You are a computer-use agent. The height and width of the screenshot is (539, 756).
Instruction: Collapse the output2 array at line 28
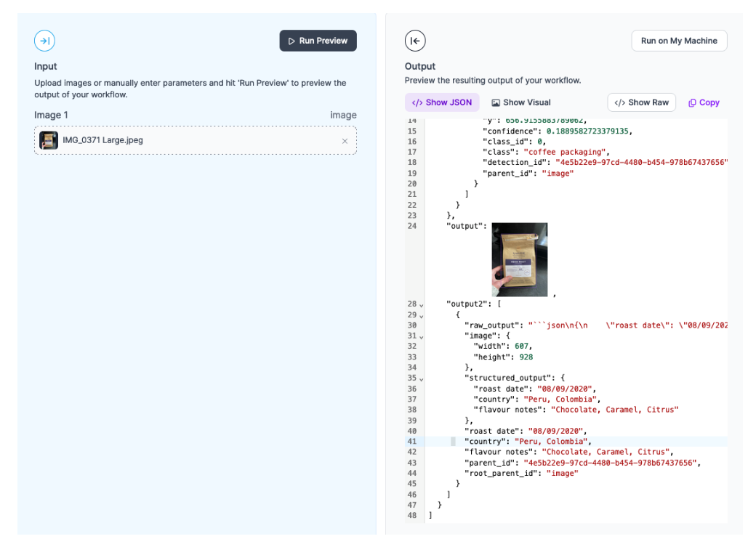pyautogui.click(x=421, y=305)
